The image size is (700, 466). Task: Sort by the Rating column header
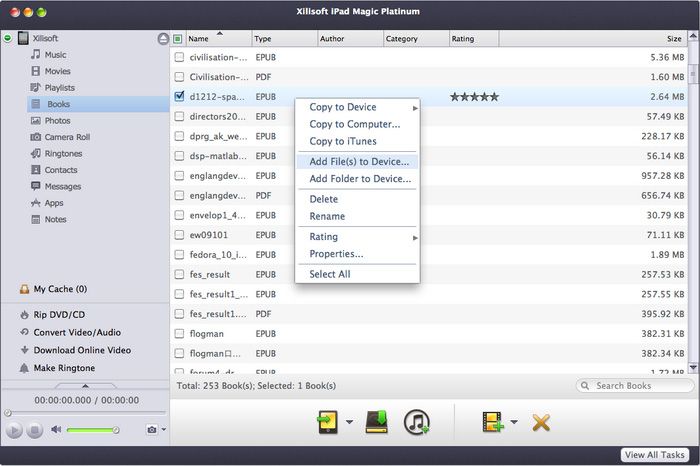point(474,39)
